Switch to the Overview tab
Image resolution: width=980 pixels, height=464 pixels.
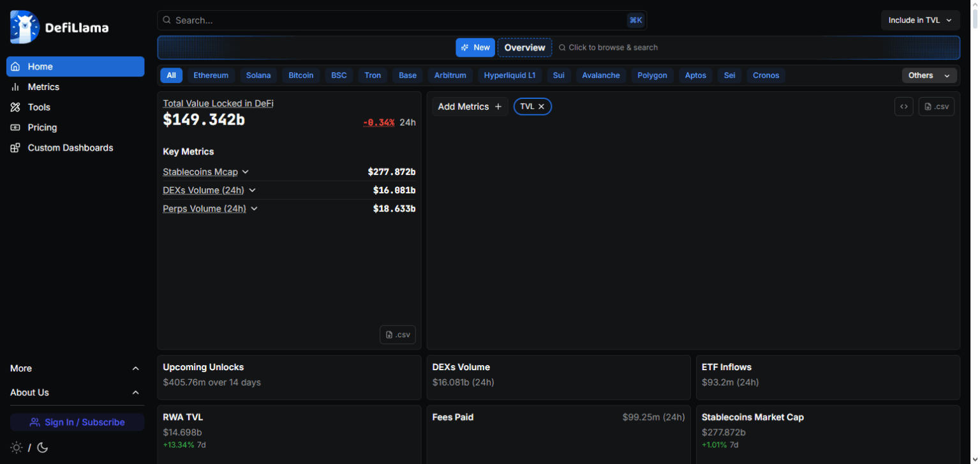[524, 47]
